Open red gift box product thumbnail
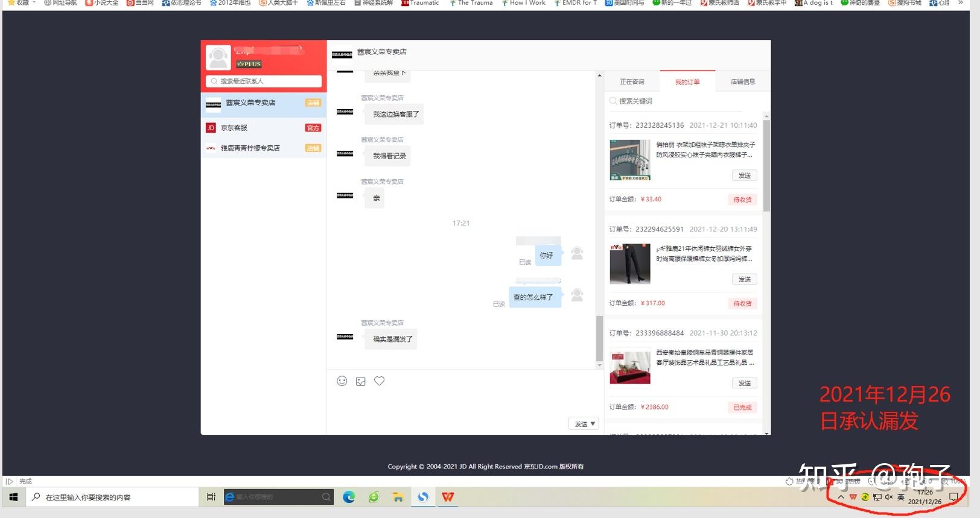 click(630, 367)
